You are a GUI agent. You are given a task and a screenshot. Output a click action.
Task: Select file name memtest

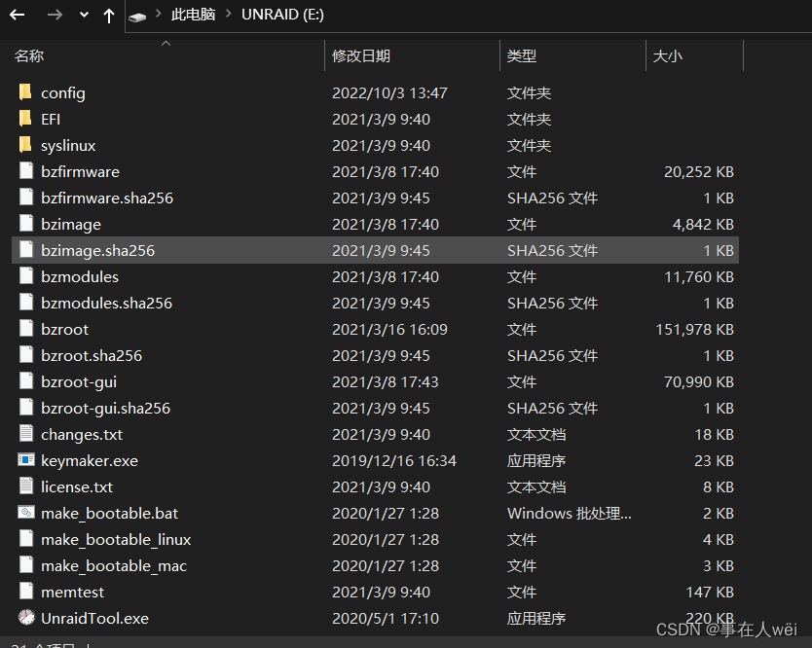[72, 593]
